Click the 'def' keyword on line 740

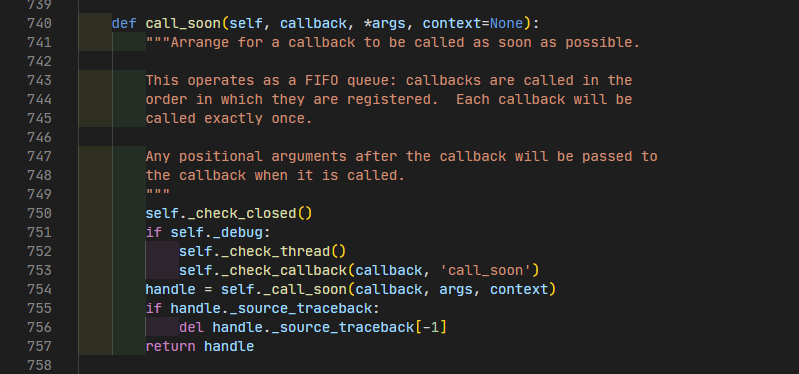pyautogui.click(x=124, y=23)
